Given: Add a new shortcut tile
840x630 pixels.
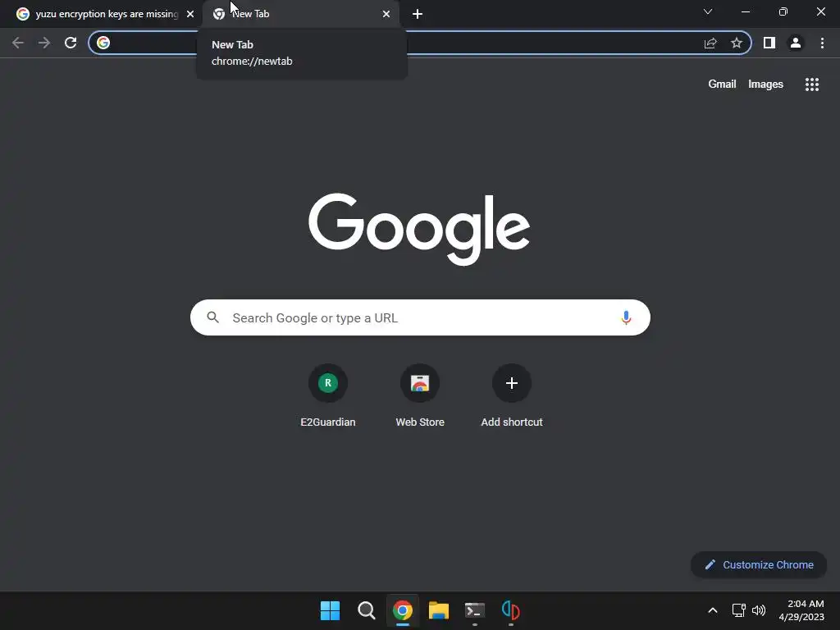Looking at the screenshot, I should [512, 395].
